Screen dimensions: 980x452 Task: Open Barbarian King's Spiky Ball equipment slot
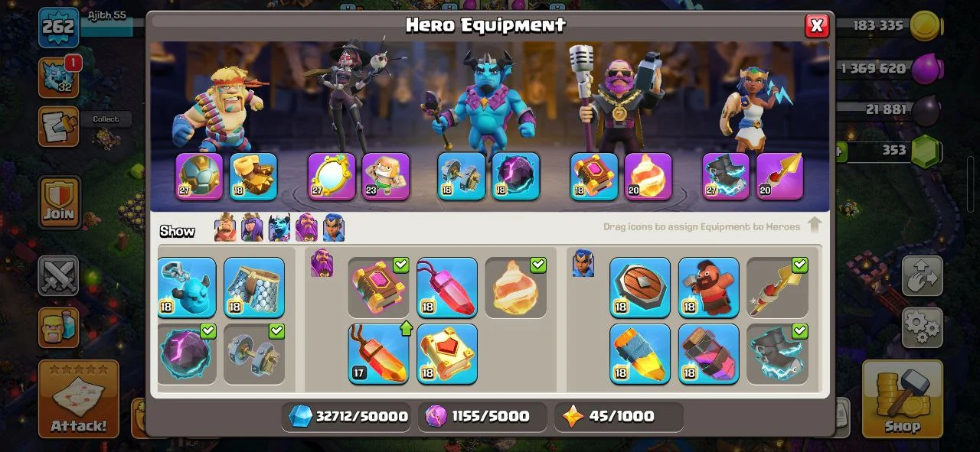[x=199, y=177]
